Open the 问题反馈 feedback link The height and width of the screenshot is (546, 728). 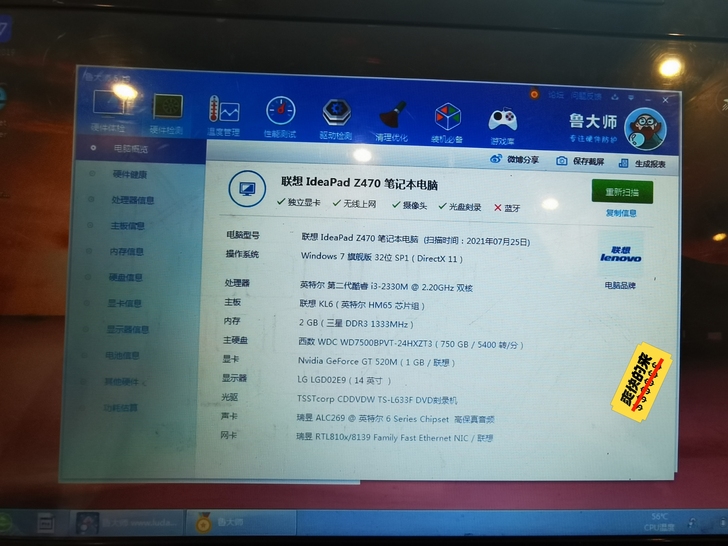[x=585, y=96]
